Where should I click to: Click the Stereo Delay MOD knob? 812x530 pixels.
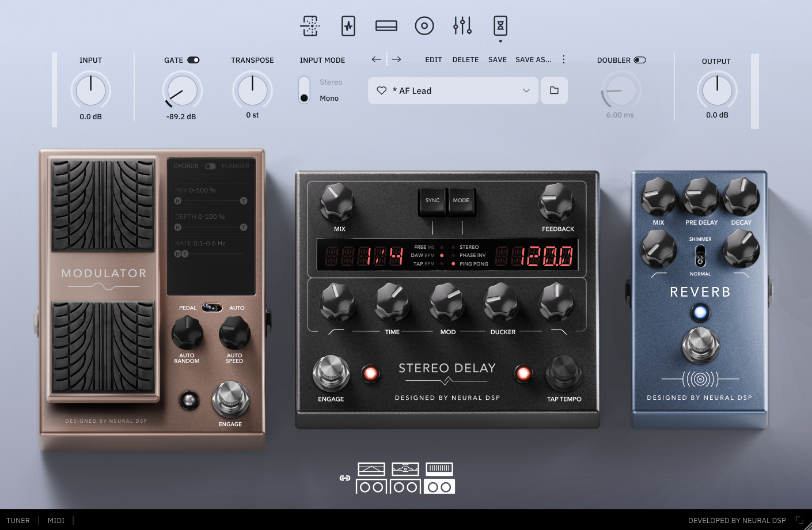click(447, 302)
